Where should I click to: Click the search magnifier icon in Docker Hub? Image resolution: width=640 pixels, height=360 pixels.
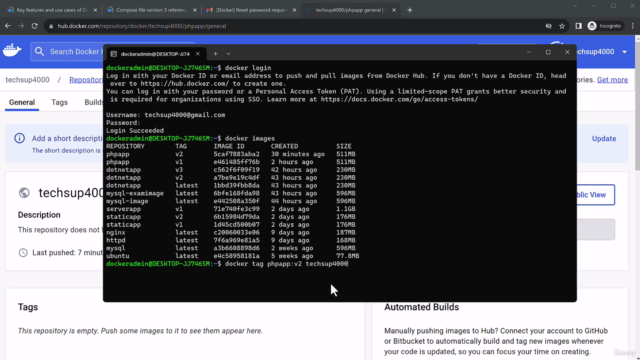pos(39,51)
